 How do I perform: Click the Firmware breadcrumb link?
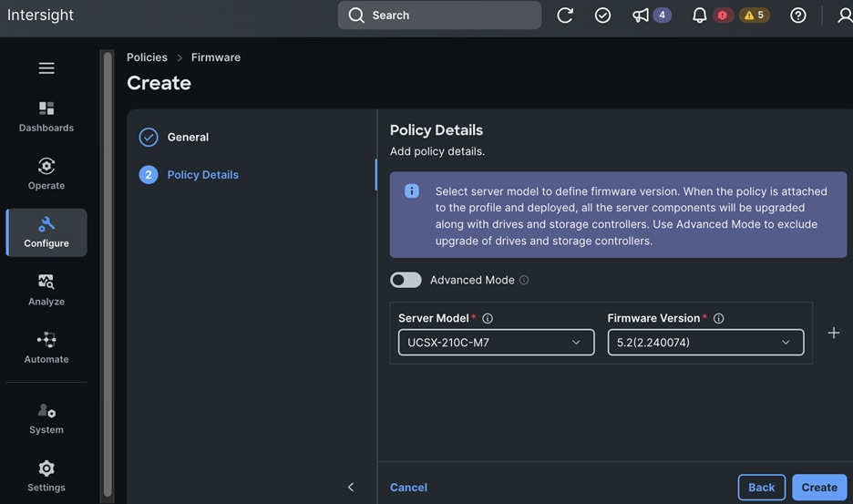pyautogui.click(x=215, y=57)
